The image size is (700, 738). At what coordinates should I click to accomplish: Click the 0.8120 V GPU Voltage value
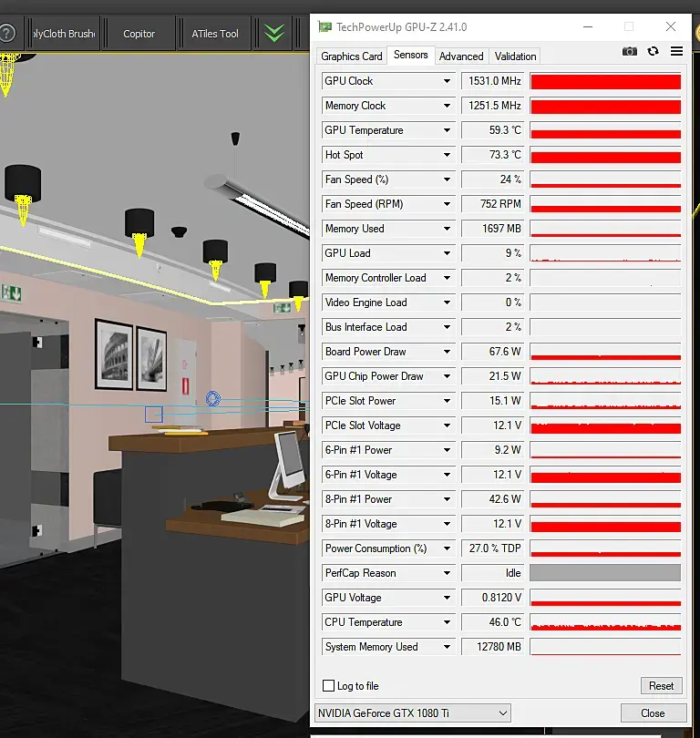click(x=492, y=598)
